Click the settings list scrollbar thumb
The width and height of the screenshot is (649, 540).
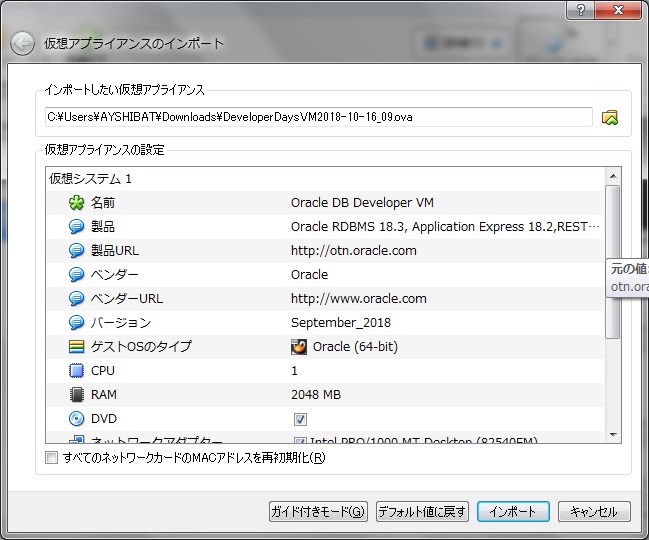(613, 262)
